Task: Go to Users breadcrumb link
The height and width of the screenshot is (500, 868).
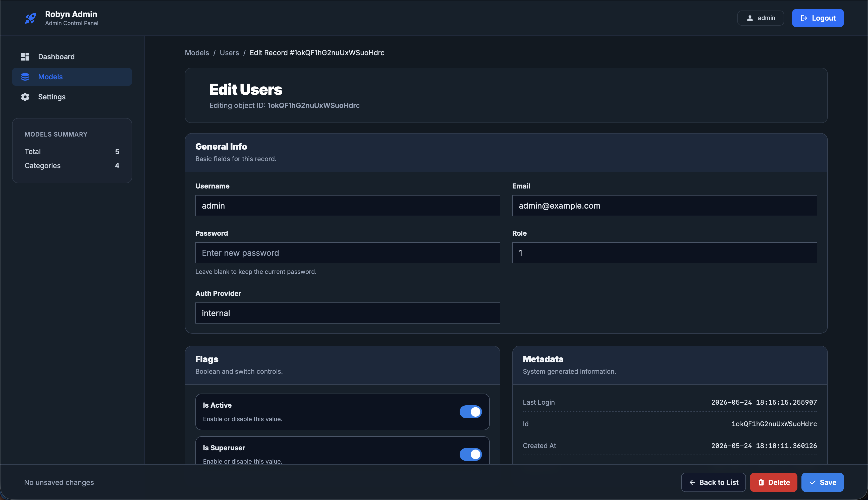Action: click(229, 53)
